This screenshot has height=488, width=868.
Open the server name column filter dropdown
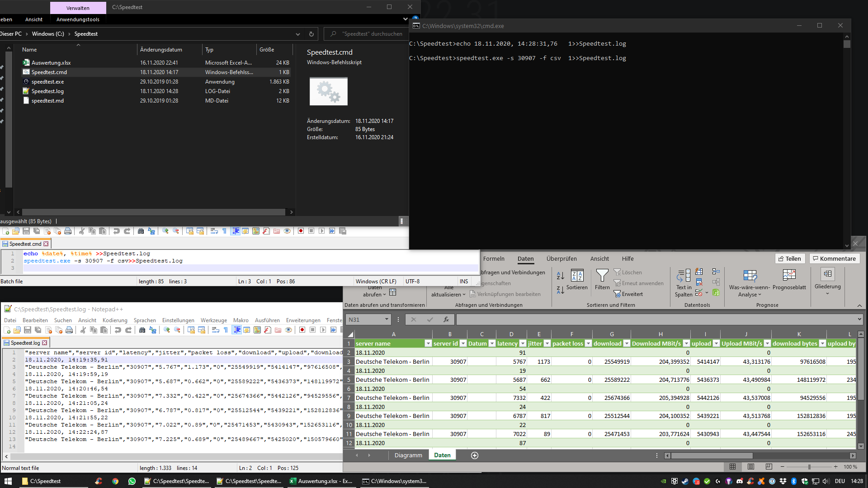pyautogui.click(x=428, y=344)
